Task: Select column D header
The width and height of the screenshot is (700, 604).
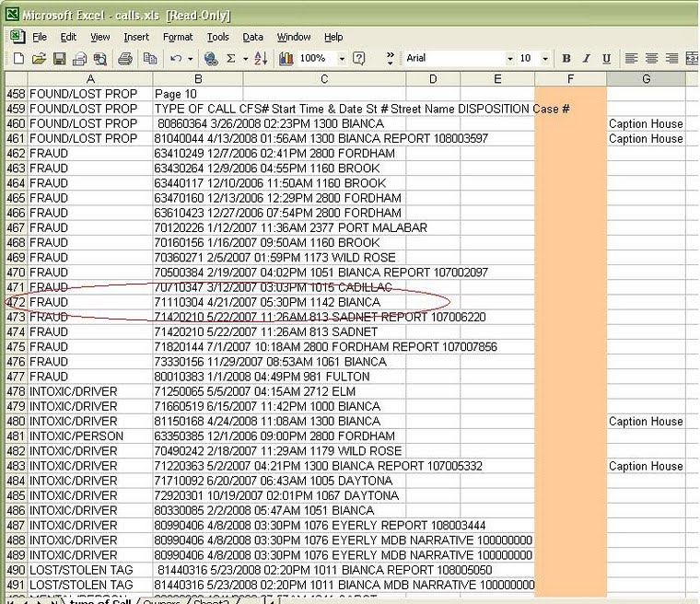Action: [x=433, y=79]
